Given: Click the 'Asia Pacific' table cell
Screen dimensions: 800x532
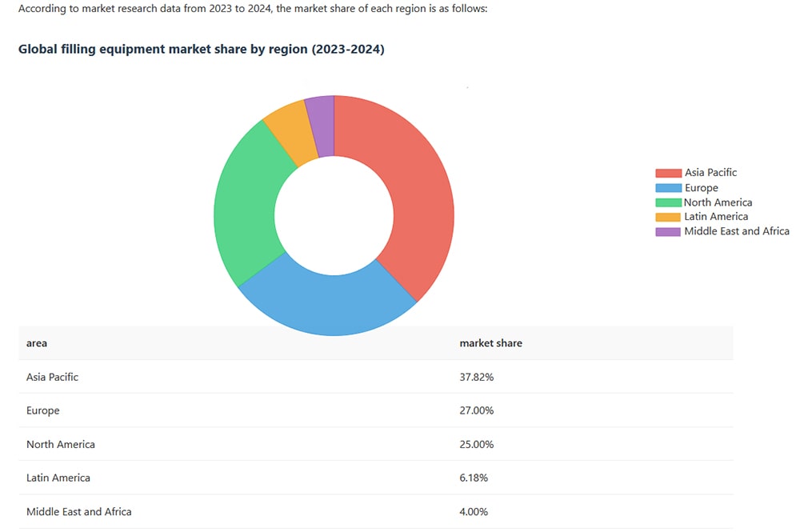Looking at the screenshot, I should [x=53, y=377].
